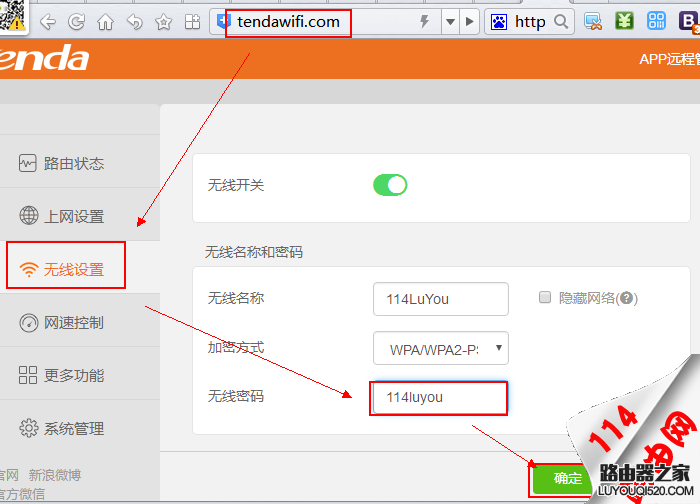Open the green yen extension icon

pyautogui.click(x=624, y=21)
